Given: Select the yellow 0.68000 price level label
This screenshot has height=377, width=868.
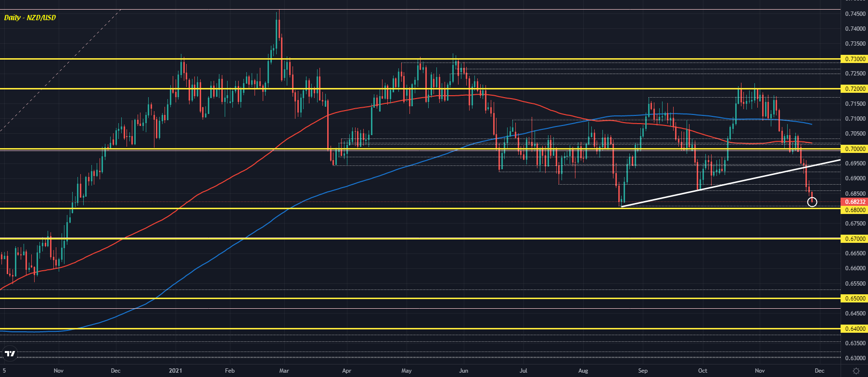Looking at the screenshot, I should coord(854,210).
